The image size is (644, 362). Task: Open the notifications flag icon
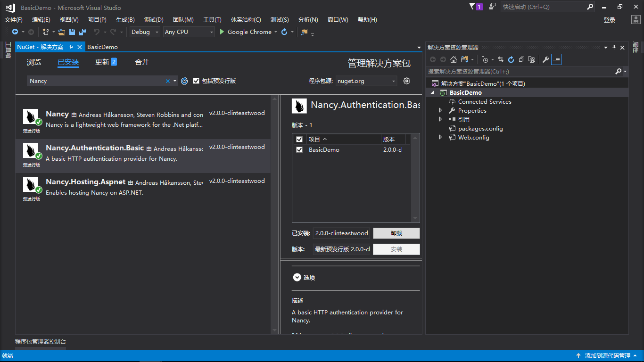coord(473,7)
